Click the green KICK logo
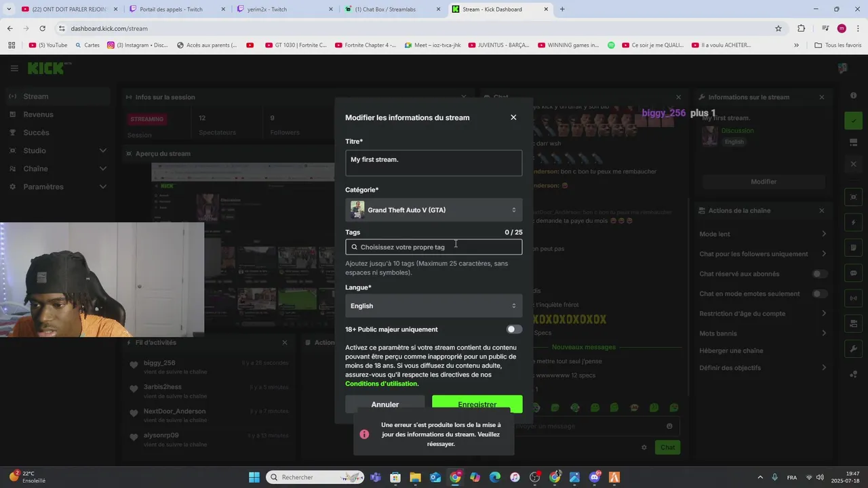Viewport: 868px width, 488px height. (x=46, y=68)
